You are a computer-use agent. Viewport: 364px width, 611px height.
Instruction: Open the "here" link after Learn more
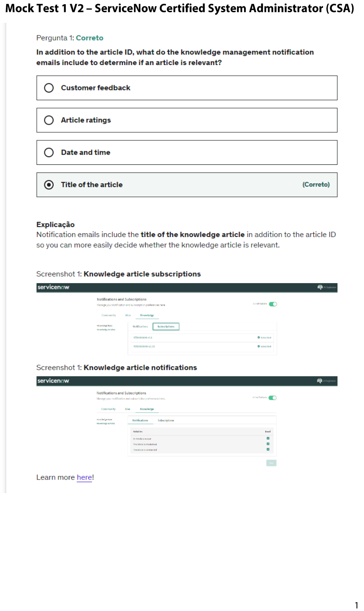(84, 477)
